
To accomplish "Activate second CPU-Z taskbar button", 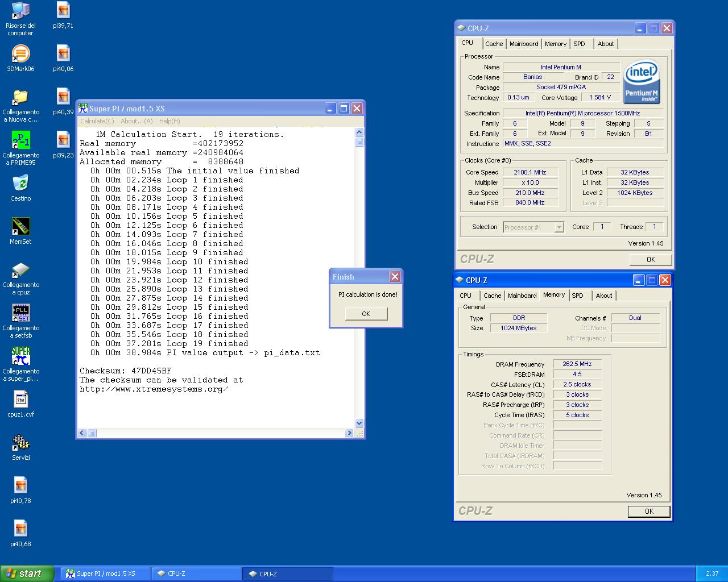I will (x=288, y=573).
